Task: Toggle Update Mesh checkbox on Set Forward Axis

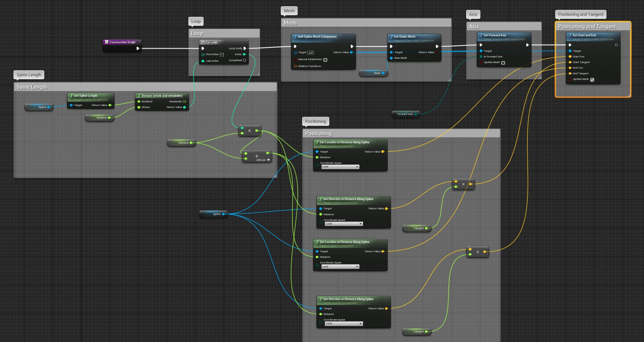Action: point(503,63)
